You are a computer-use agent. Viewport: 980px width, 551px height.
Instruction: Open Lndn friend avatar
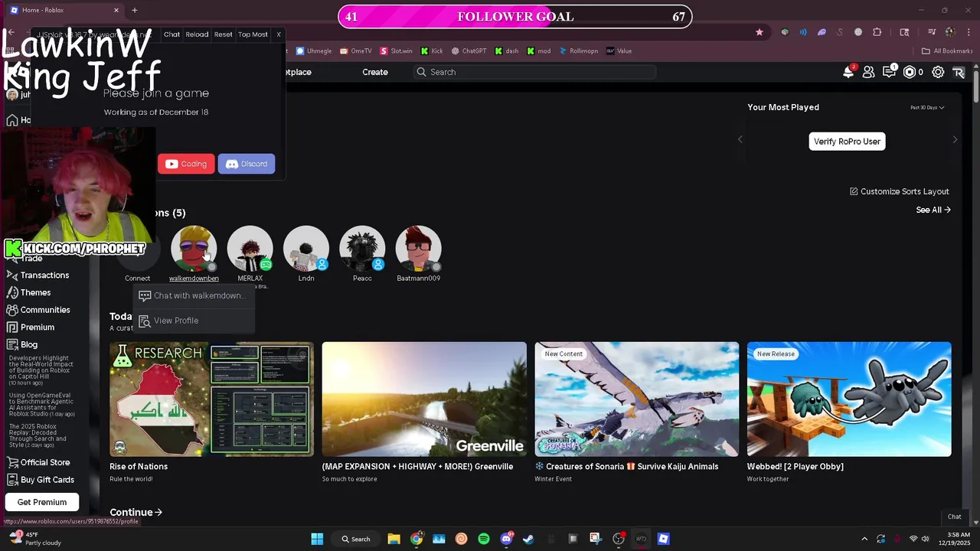(306, 249)
